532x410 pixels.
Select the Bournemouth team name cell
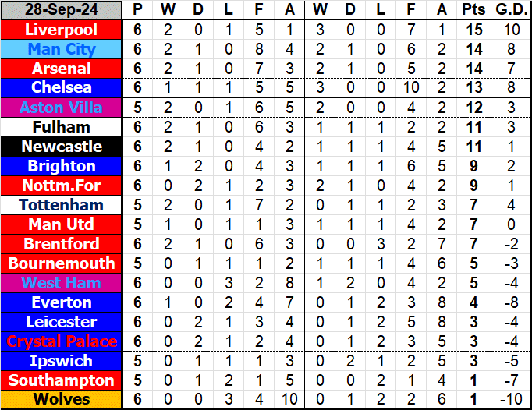(61, 263)
